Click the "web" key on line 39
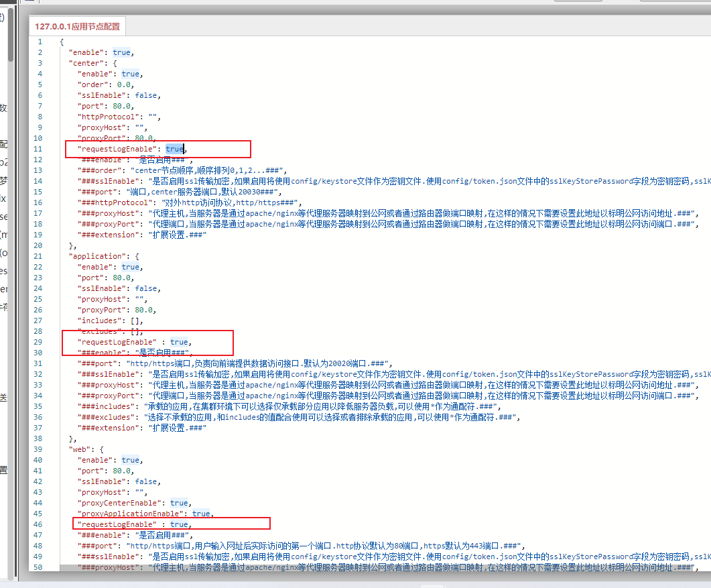This screenshot has width=711, height=588. [x=79, y=450]
